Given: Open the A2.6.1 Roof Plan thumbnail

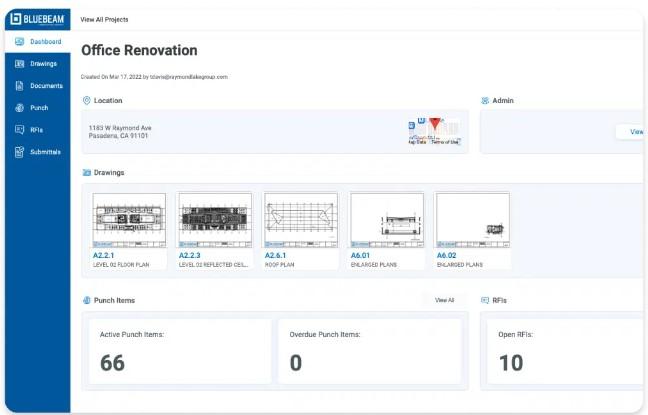Looking at the screenshot, I should 301,221.
